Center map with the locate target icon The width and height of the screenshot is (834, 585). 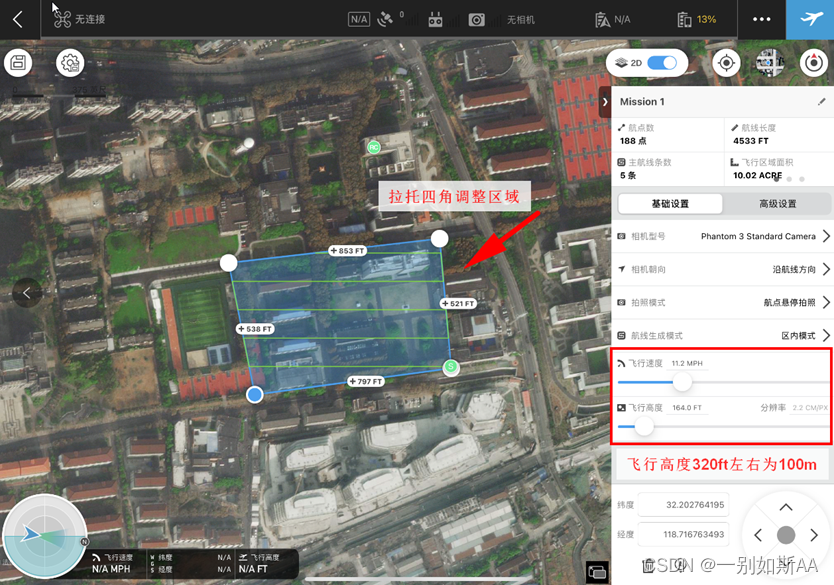(x=726, y=63)
